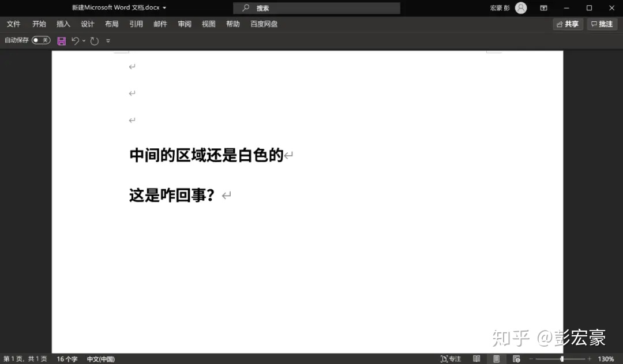Open the user account avatar
This screenshot has width=623, height=364.
(521, 8)
